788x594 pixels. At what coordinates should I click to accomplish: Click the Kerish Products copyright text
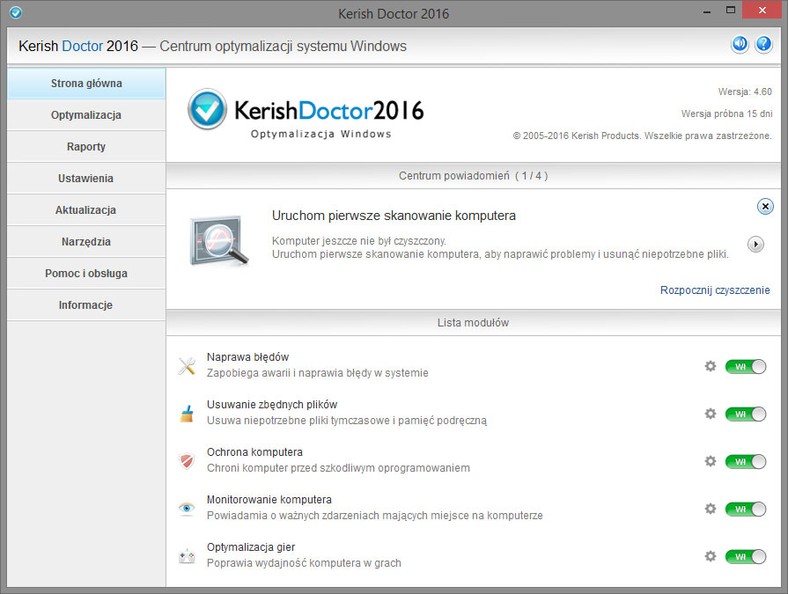[642, 136]
